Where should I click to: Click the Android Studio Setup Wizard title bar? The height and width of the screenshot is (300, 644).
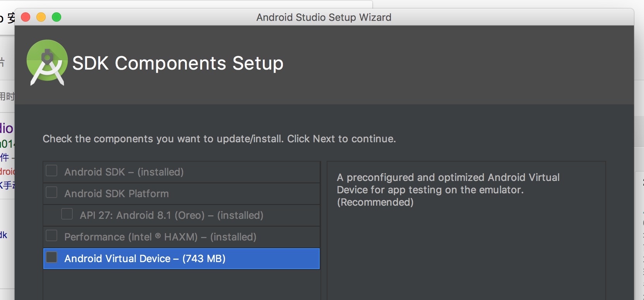(x=324, y=17)
